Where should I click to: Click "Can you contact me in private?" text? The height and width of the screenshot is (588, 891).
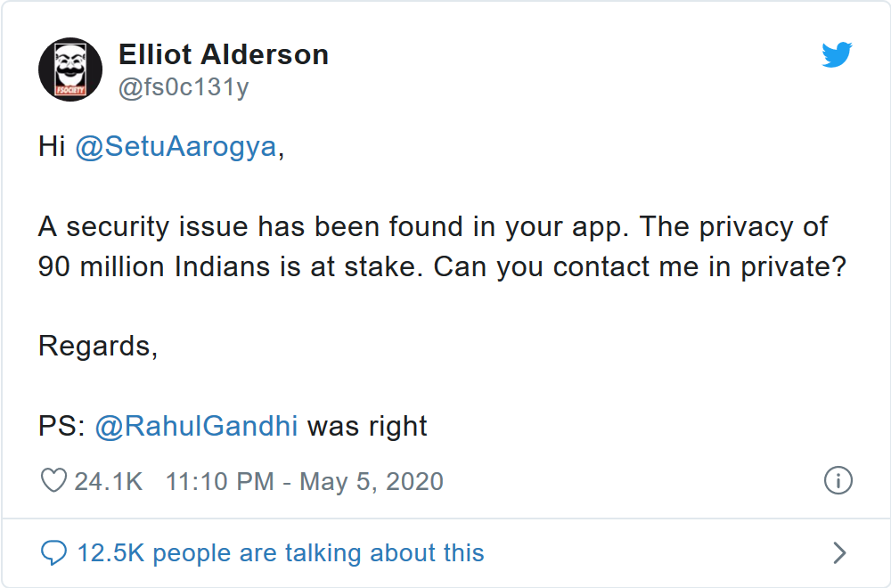pyautogui.click(x=639, y=267)
